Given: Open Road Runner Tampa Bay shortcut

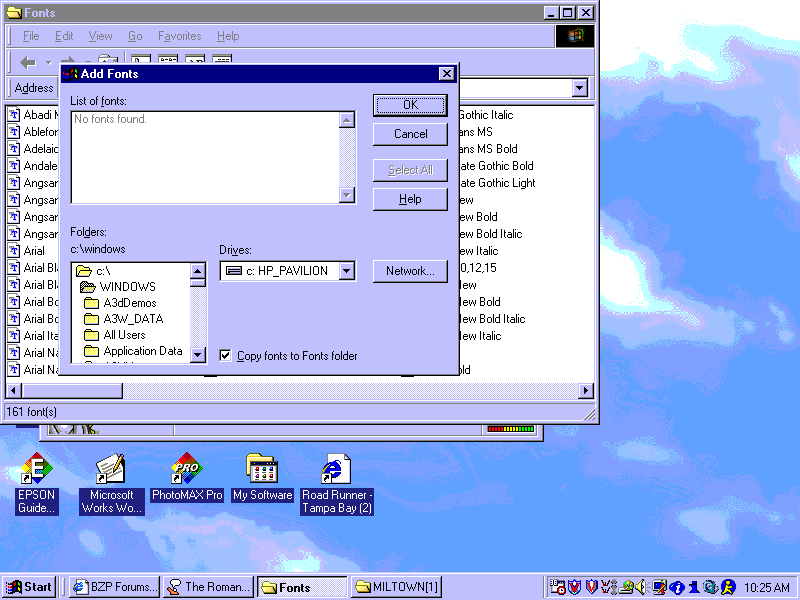Looking at the screenshot, I should coord(336,484).
